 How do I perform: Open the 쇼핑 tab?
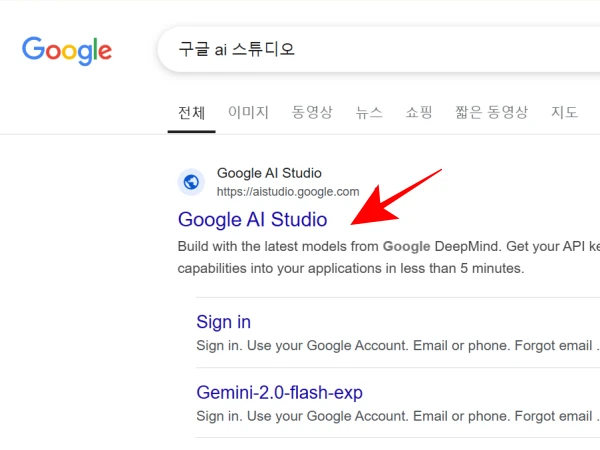(x=419, y=112)
